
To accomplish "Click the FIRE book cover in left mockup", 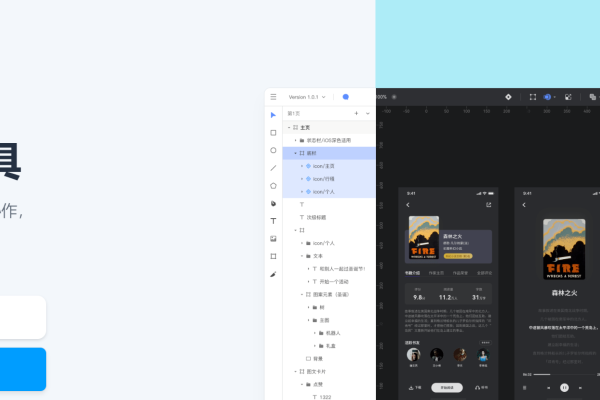I will tap(424, 238).
